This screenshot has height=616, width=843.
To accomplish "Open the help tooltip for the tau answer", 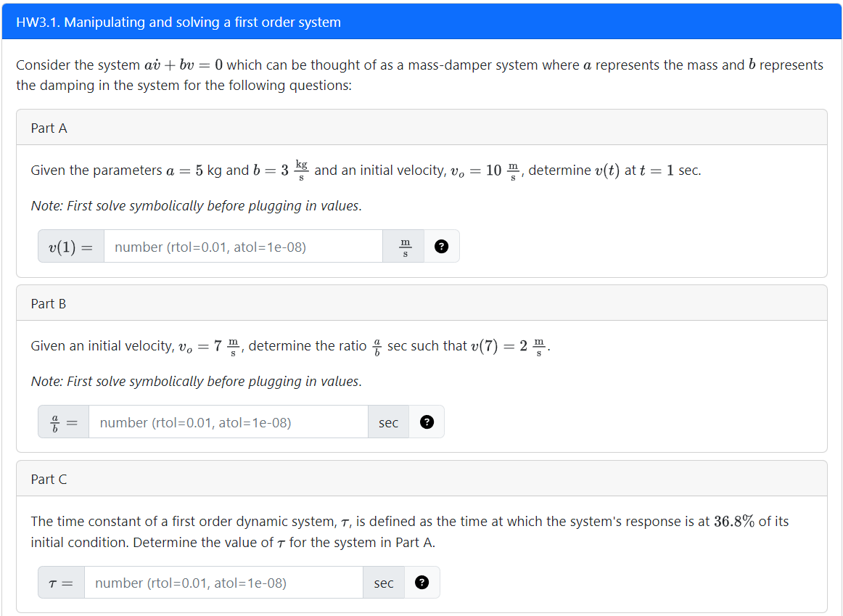I will tap(421, 582).
